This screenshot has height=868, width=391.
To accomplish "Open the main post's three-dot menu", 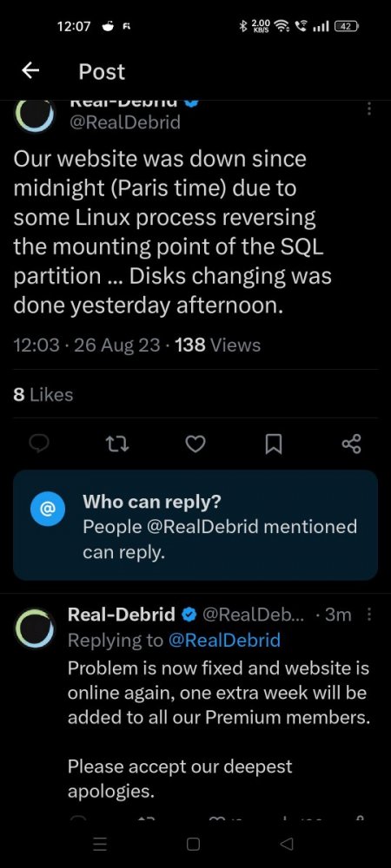I will point(369,108).
